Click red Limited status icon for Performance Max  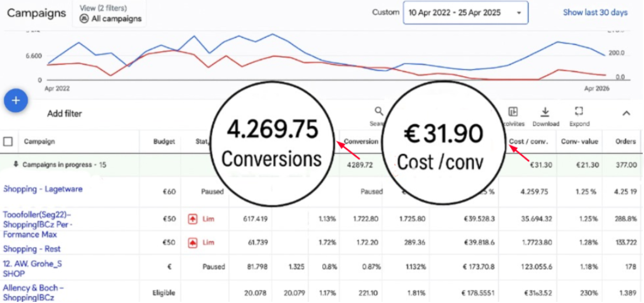tap(192, 219)
